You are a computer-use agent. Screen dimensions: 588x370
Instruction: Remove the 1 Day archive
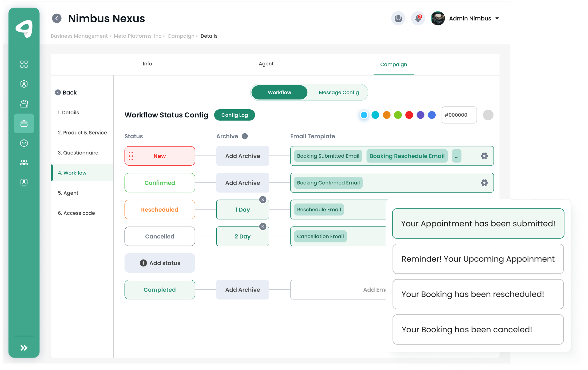point(263,199)
